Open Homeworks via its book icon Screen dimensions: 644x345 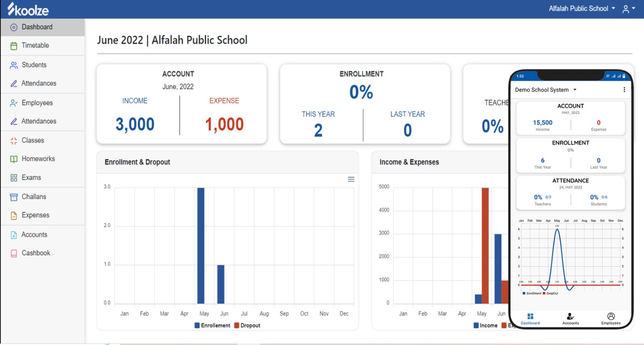coord(14,159)
